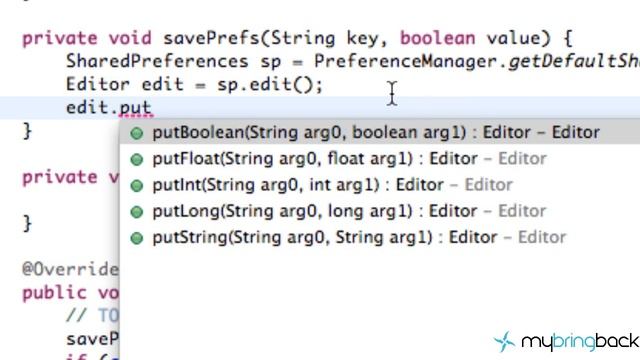The width and height of the screenshot is (640, 360).
Task: Click the @Override annotation
Action: click(71, 269)
